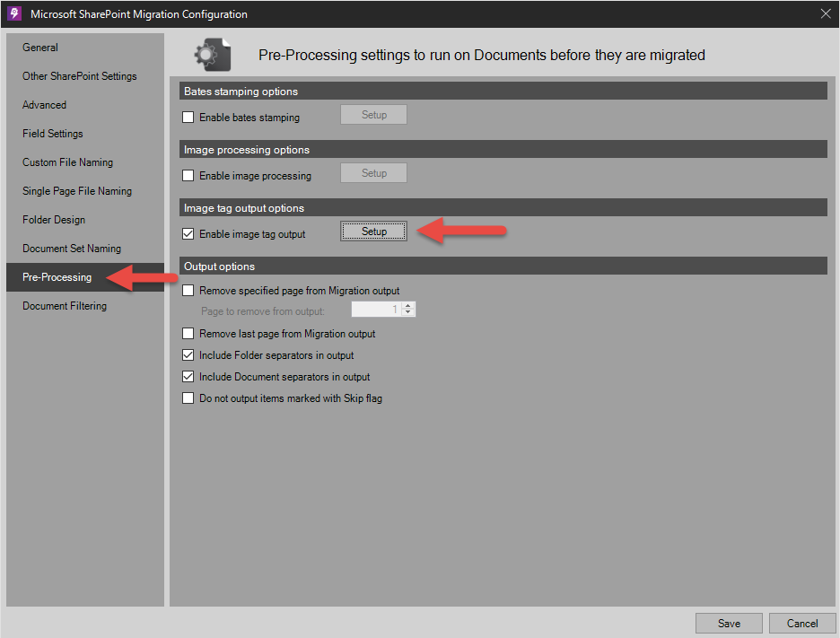
Task: Enable bates stamping checkbox
Action: point(188,118)
